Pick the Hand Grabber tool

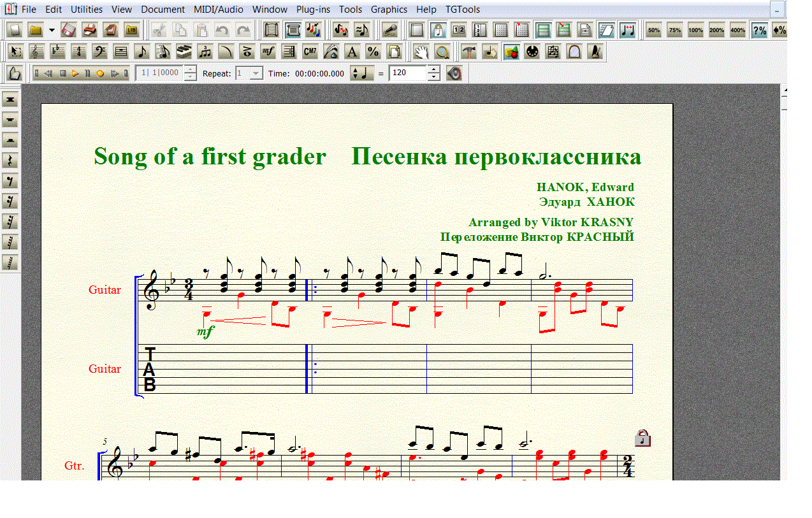click(x=421, y=52)
